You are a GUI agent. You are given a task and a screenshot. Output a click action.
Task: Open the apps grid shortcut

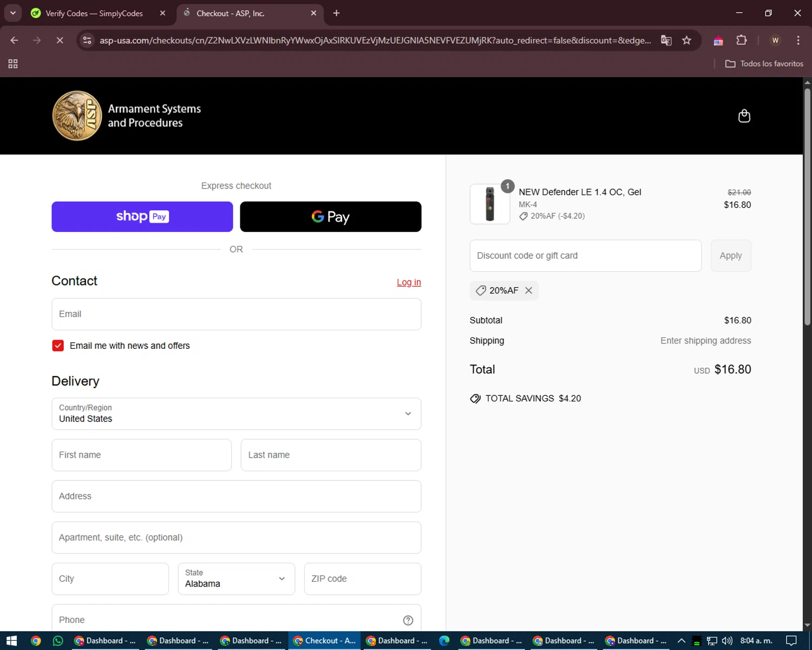coord(13,64)
